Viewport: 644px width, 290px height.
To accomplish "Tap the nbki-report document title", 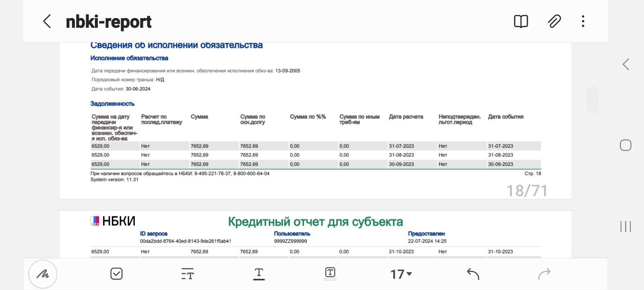I will click(109, 22).
